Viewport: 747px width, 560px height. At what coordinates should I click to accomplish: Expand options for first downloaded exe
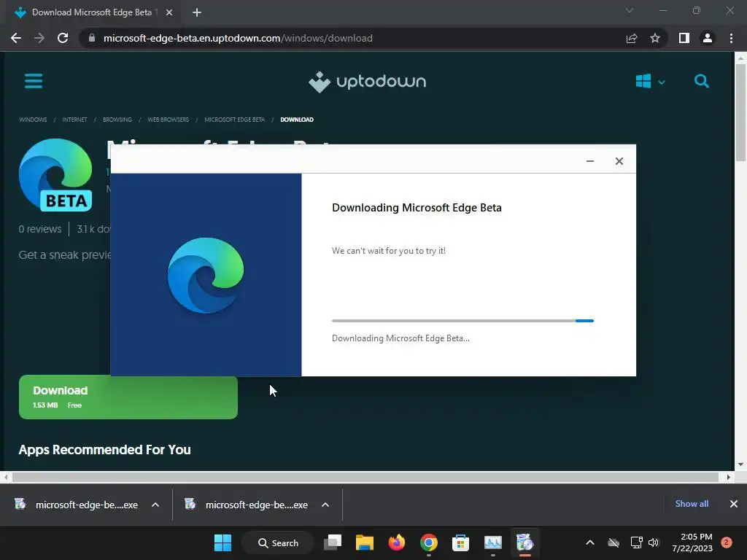[155, 505]
